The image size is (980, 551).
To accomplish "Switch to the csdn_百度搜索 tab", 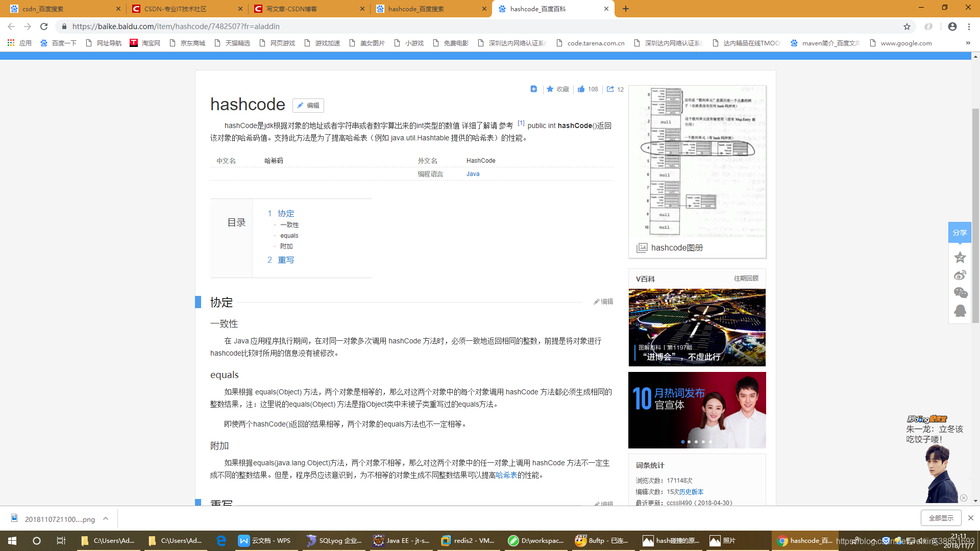I will (65, 9).
